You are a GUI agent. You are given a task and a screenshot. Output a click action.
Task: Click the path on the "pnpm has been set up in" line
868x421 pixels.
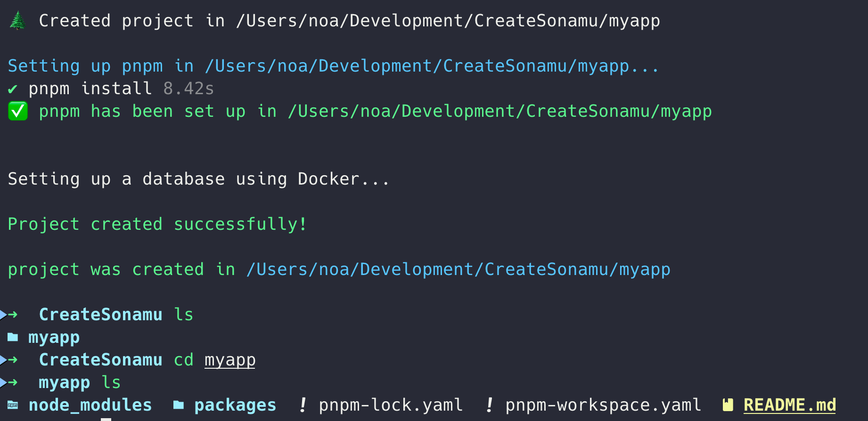click(500, 112)
